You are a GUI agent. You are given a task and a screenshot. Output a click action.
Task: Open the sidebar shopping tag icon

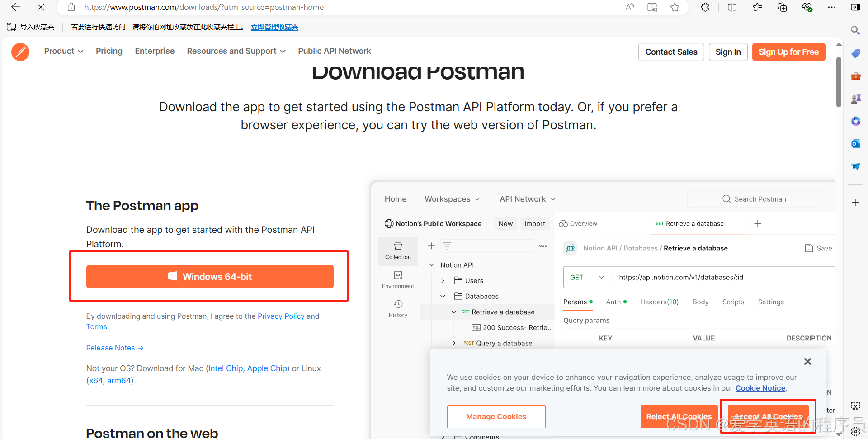pos(856,53)
